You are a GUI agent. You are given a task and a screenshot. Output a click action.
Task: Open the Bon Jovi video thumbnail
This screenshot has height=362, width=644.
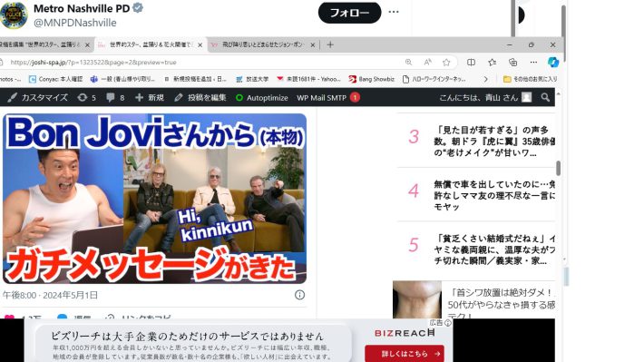tap(154, 199)
